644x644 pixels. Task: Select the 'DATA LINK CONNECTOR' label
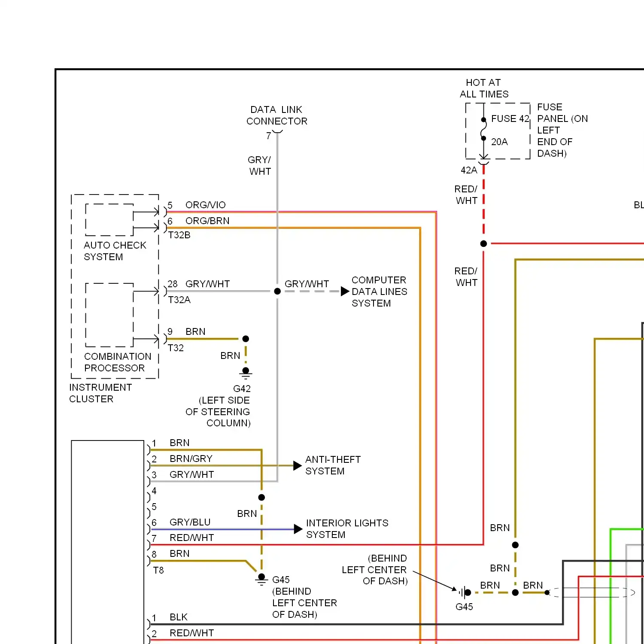pos(277,115)
